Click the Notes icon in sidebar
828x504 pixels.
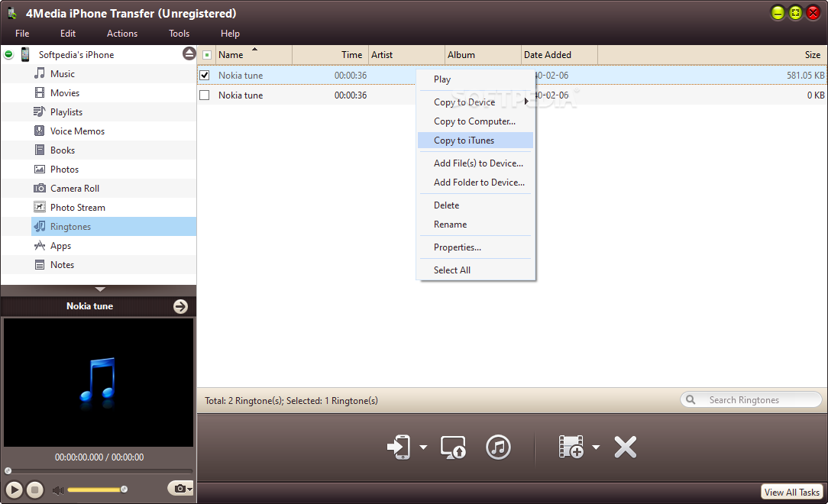point(40,265)
